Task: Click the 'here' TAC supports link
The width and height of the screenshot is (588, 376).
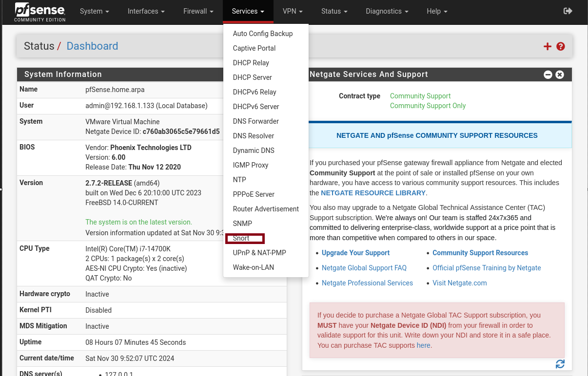Action: pos(424,345)
